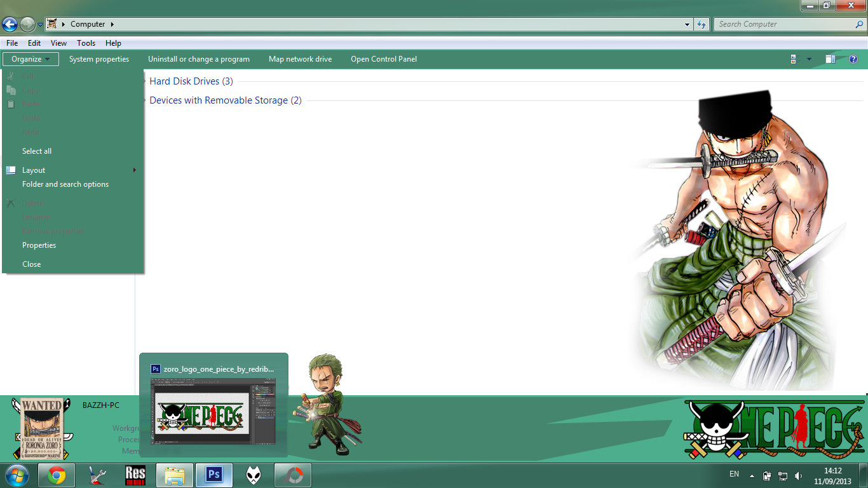Click the blue Help question-mark icon
Screen dimensions: 868x488
[853, 59]
